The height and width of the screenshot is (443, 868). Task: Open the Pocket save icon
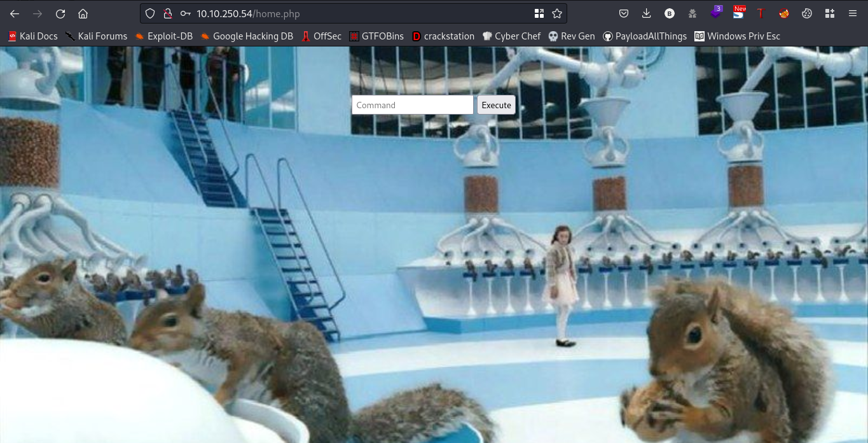tap(624, 13)
